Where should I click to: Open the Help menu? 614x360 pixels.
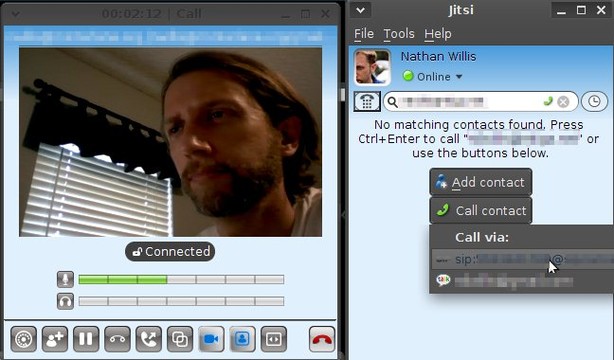[438, 34]
